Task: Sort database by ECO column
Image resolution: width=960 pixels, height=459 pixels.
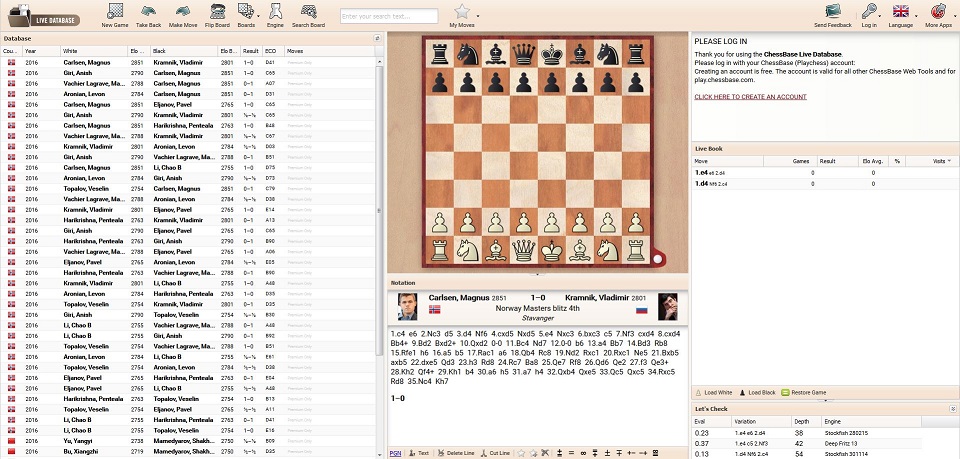Action: pyautogui.click(x=273, y=51)
